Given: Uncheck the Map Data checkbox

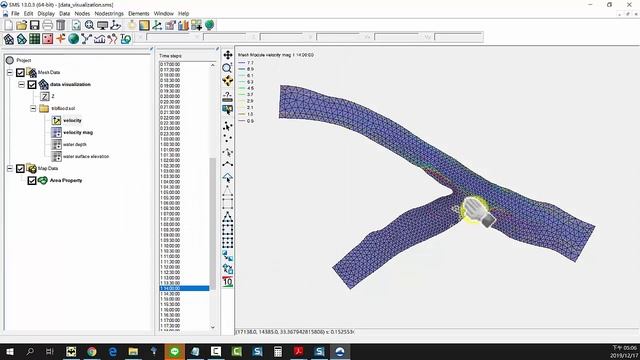Looking at the screenshot, I should (x=20, y=169).
